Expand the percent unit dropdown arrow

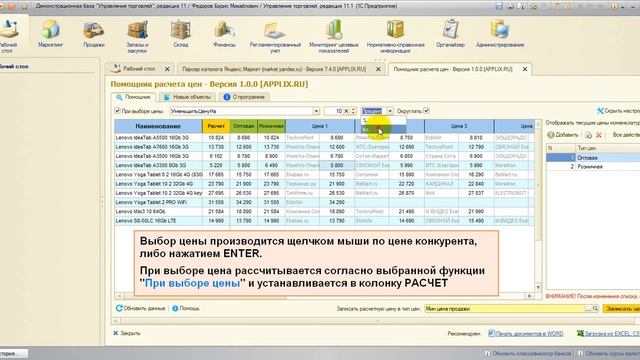pyautogui.click(x=390, y=111)
